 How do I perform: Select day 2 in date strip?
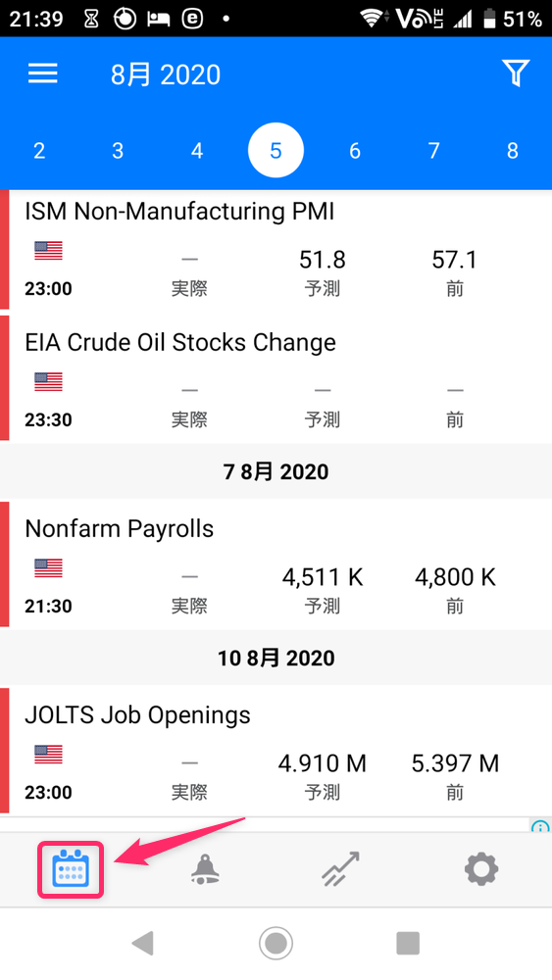tap(39, 151)
